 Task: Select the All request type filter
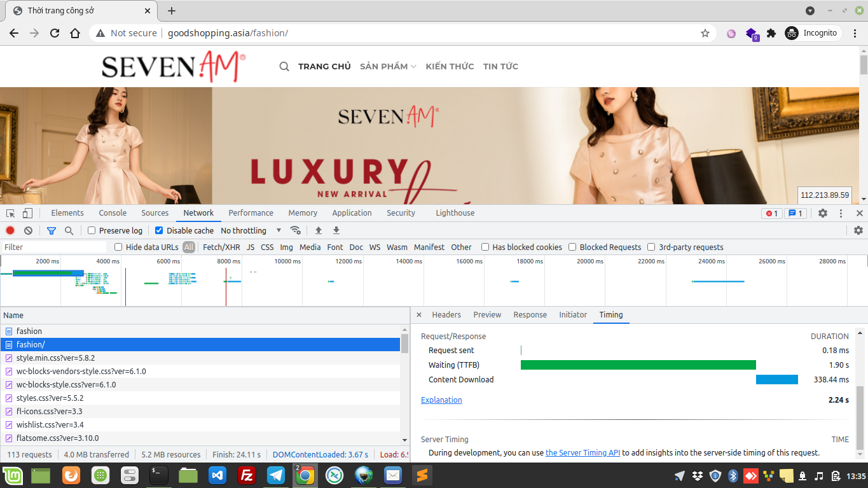point(189,247)
